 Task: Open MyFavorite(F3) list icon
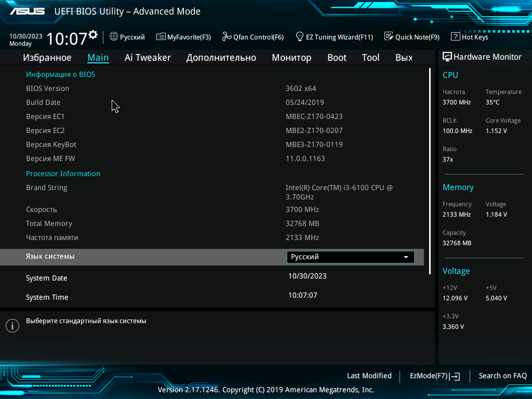(x=161, y=37)
